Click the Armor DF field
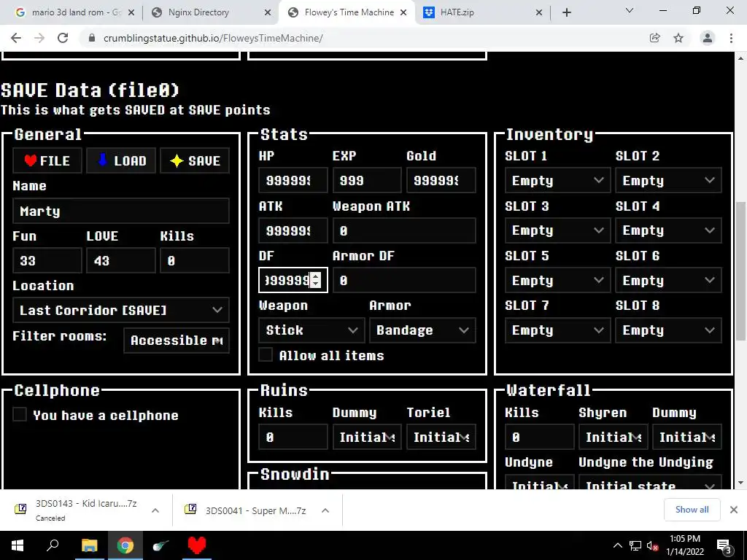This screenshot has width=747, height=560. [404, 281]
